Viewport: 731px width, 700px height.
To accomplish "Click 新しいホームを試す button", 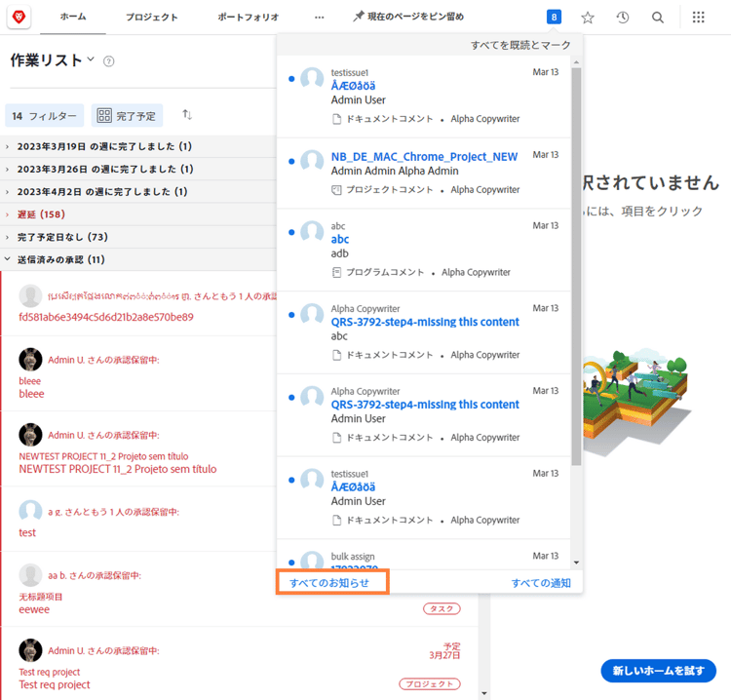I will 658,671.
